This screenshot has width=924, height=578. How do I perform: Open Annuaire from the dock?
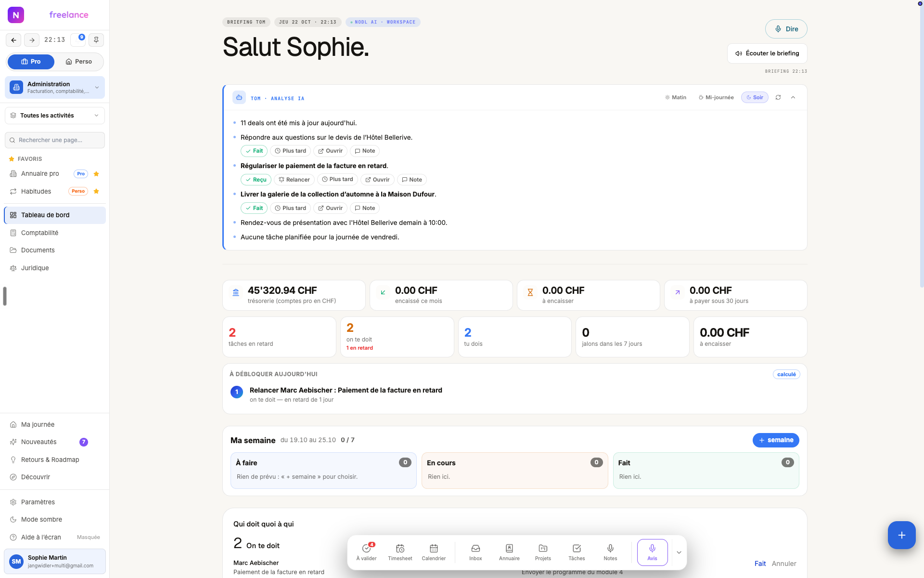(x=509, y=552)
